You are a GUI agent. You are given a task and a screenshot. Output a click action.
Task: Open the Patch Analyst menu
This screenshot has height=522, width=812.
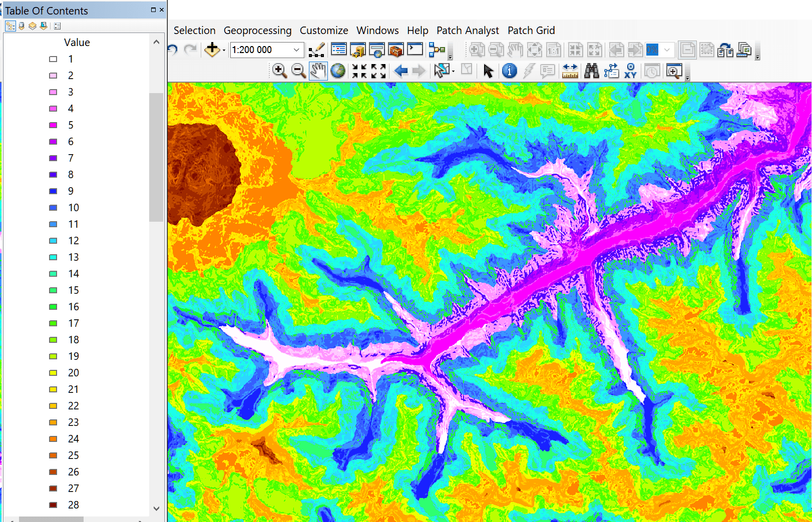468,31
